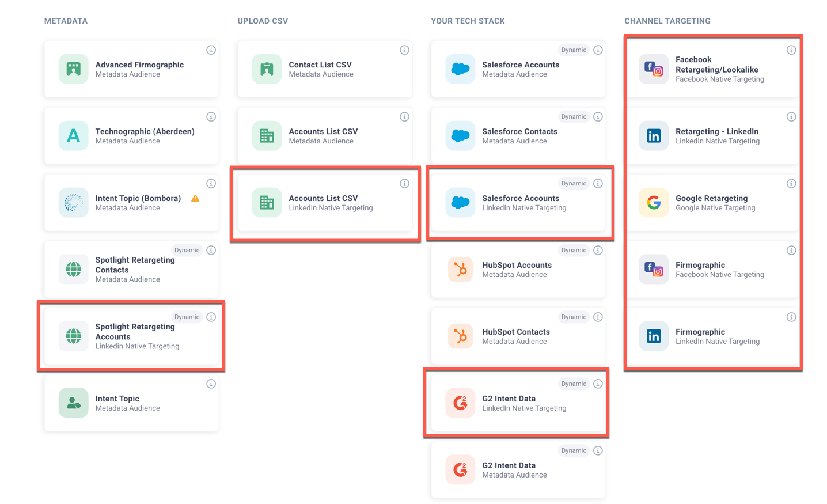Viewport: 827px width, 504px height.
Task: Click the Contact List CSV clipboard icon
Action: point(267,69)
